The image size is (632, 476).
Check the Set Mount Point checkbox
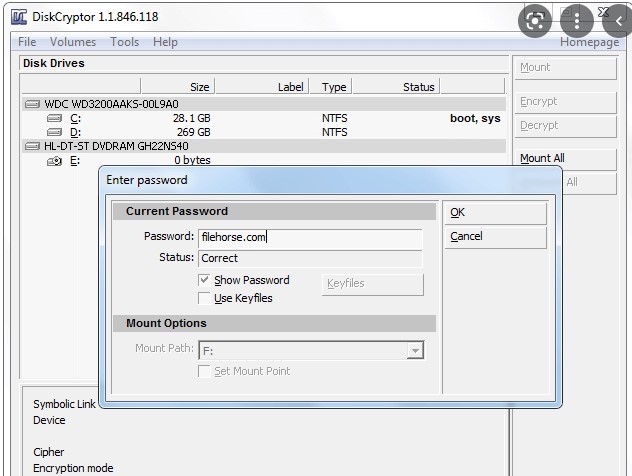click(204, 371)
